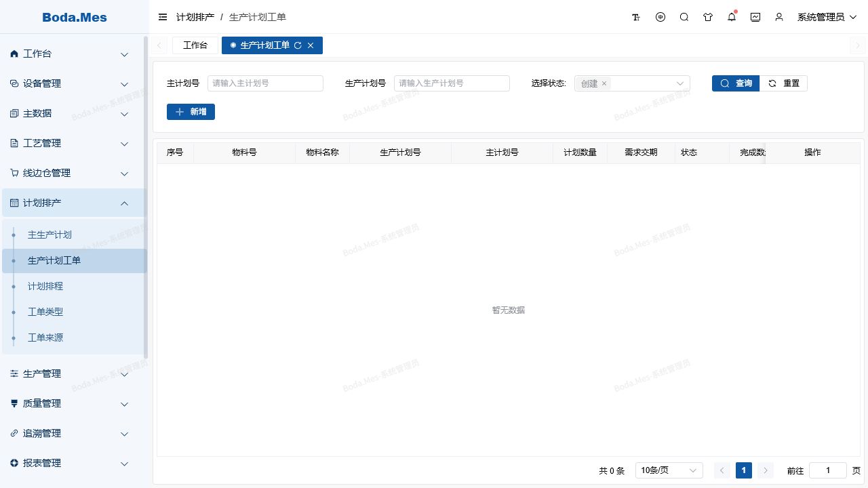
Task: Click the 设备管理 sidebar icon
Action: tap(14, 83)
